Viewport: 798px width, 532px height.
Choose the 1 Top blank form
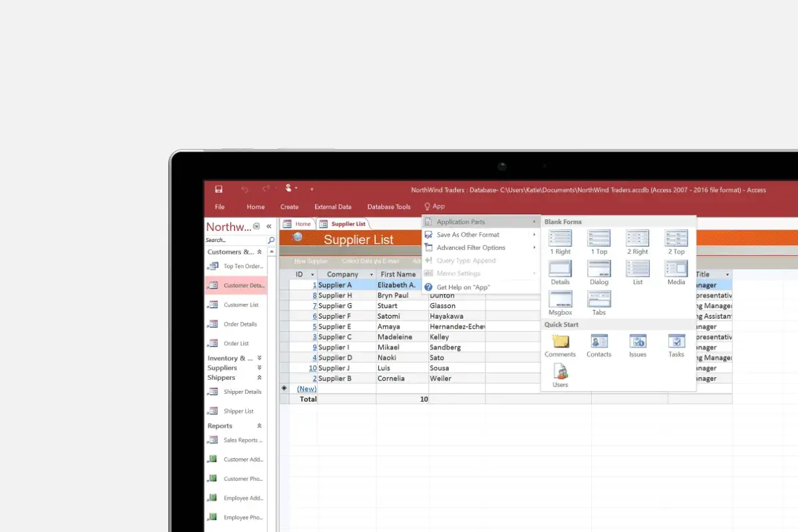click(x=598, y=242)
